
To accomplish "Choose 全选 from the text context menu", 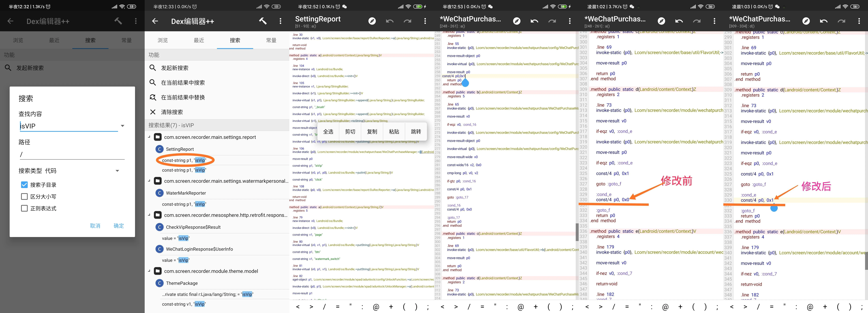I will tap(328, 132).
